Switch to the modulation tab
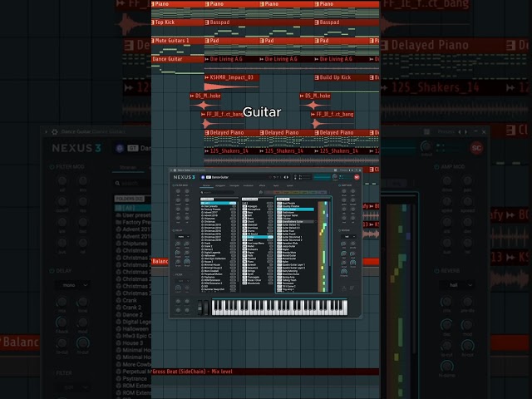The height and width of the screenshot is (399, 532). (x=249, y=185)
